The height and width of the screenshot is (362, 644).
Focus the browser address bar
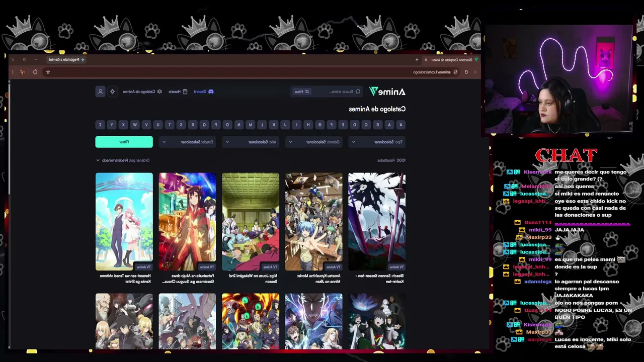coord(252,72)
